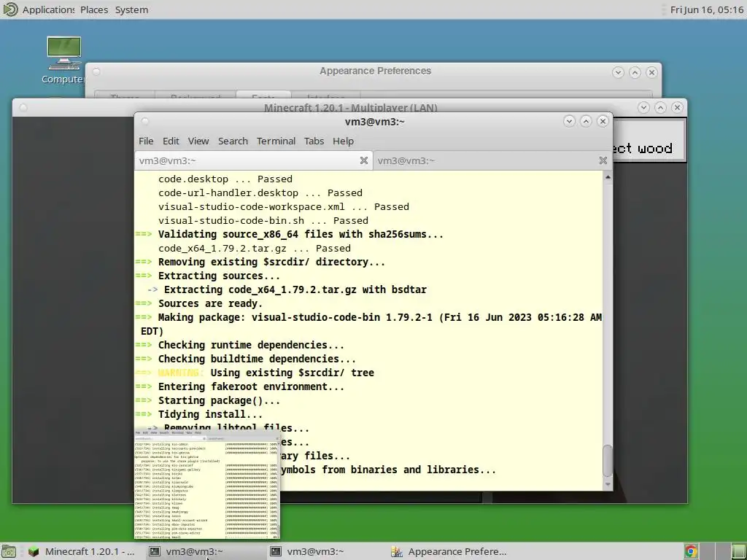The height and width of the screenshot is (560, 747).
Task: Open the terminal Help menu
Action: tap(343, 141)
